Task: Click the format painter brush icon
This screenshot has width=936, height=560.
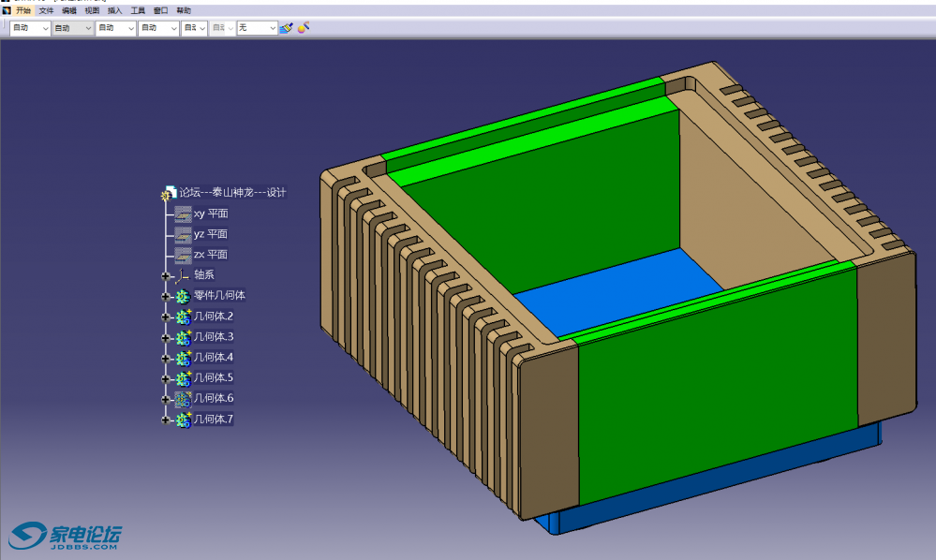Action: point(286,28)
